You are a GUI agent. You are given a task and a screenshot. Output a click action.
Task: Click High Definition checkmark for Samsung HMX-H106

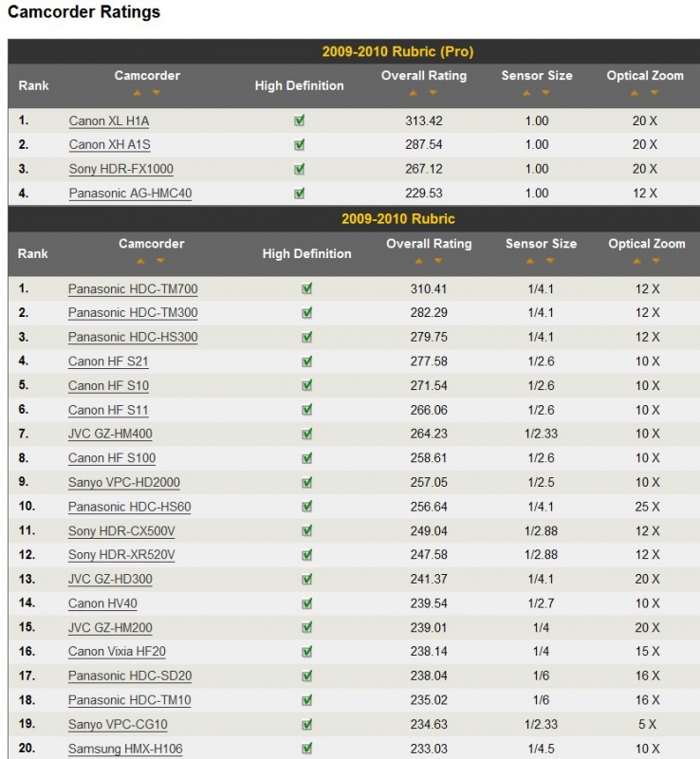pos(306,749)
